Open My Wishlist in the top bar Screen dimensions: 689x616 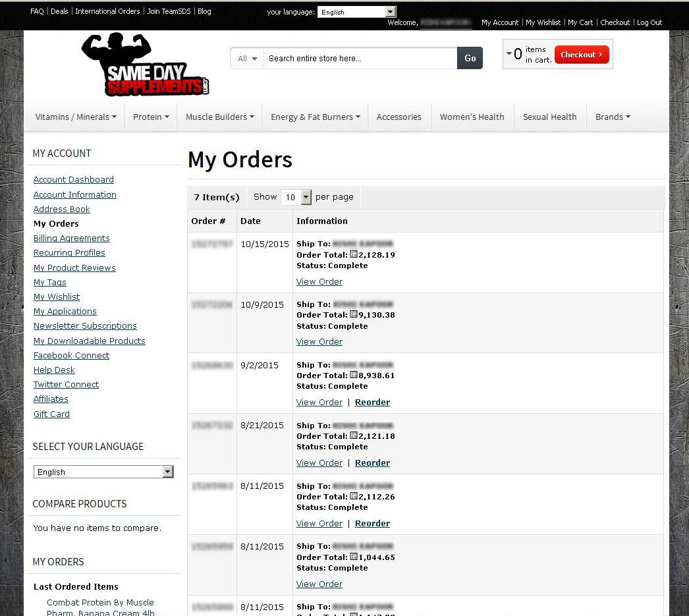543,22
